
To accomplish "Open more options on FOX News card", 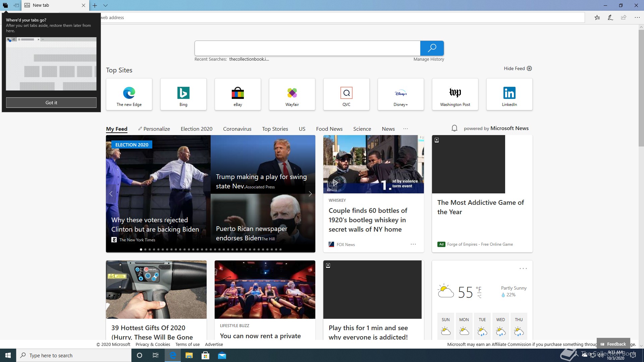I will 413,244.
